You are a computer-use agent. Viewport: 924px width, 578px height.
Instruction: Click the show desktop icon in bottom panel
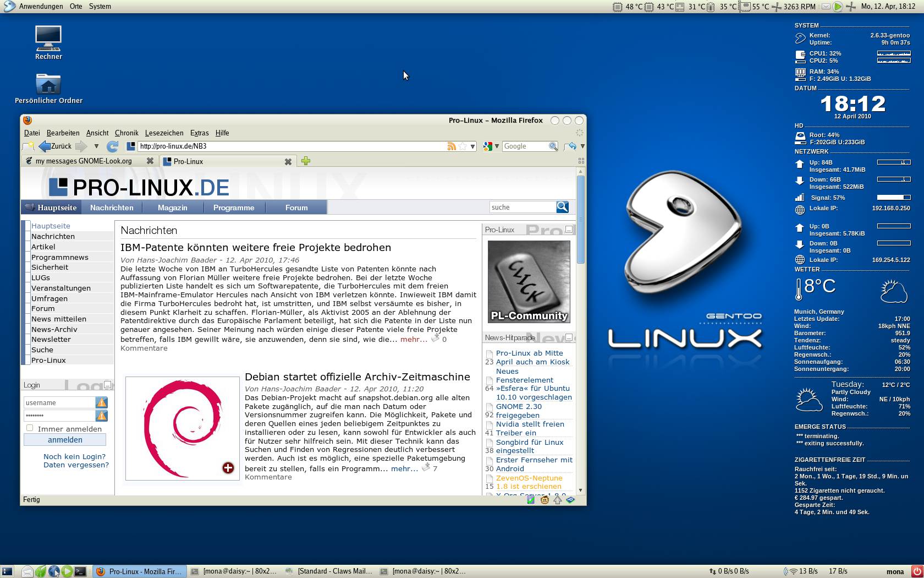pos(7,571)
